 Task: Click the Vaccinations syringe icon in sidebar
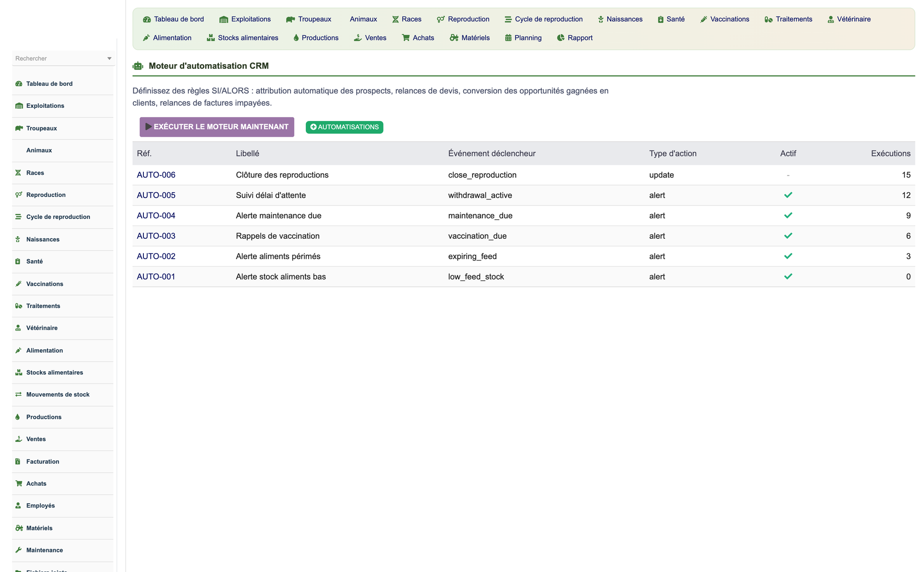[18, 284]
